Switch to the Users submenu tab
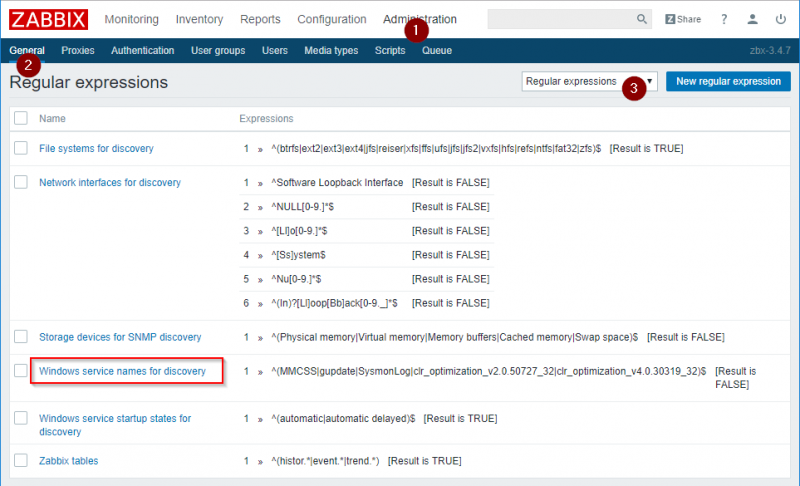 click(x=275, y=50)
